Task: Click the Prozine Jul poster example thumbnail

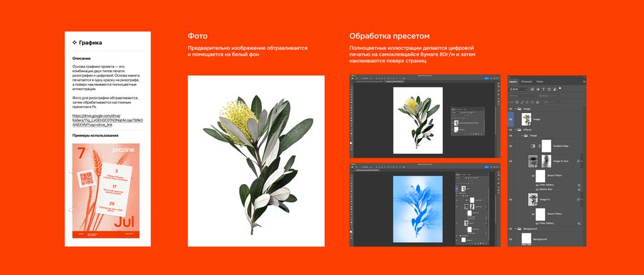Action: [x=106, y=190]
